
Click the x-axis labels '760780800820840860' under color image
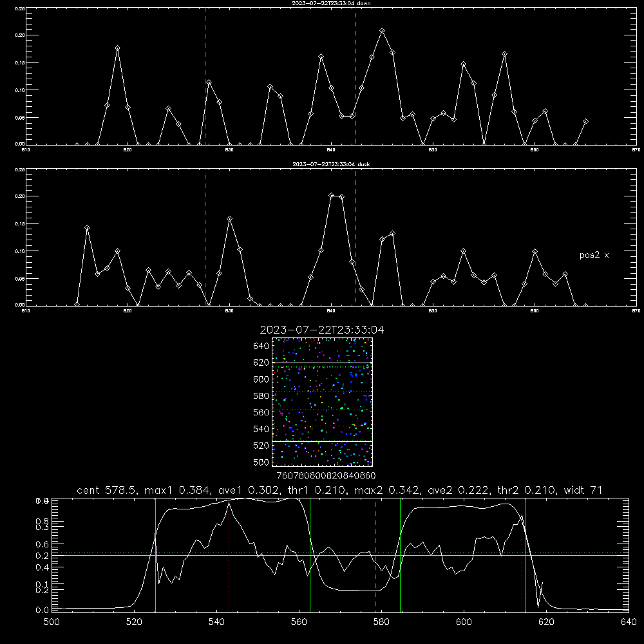326,475
